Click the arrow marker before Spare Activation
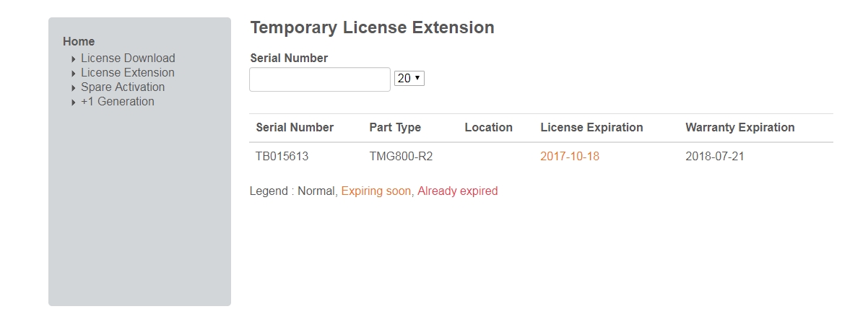This screenshot has width=868, height=322. [x=74, y=88]
